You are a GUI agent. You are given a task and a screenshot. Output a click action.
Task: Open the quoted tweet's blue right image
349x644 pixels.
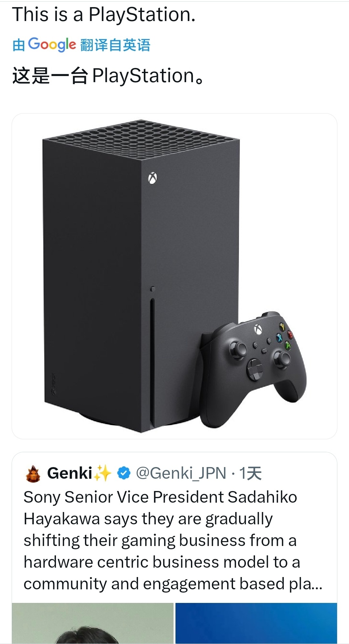(x=256, y=623)
